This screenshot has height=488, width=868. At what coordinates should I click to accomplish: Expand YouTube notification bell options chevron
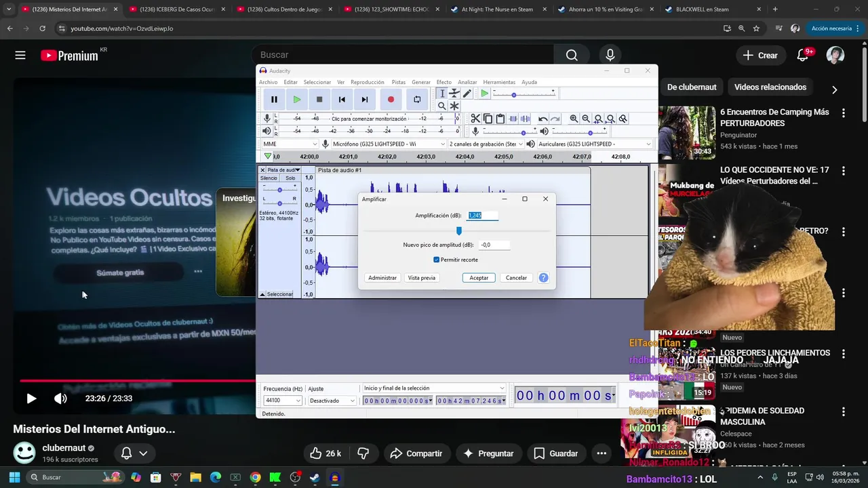point(143,453)
